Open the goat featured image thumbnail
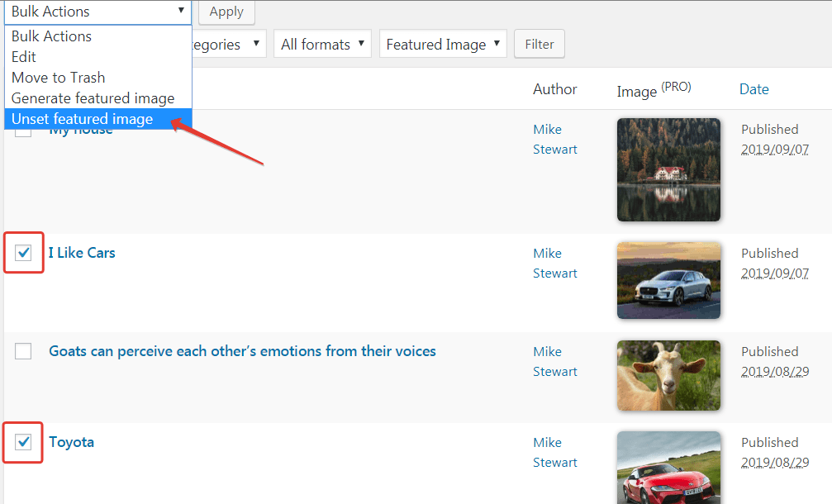The height and width of the screenshot is (504, 832). pos(668,375)
